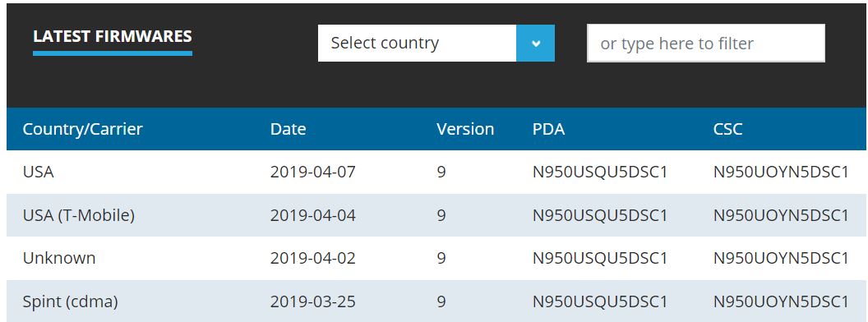Open the Select country dropdown

pyautogui.click(x=436, y=44)
